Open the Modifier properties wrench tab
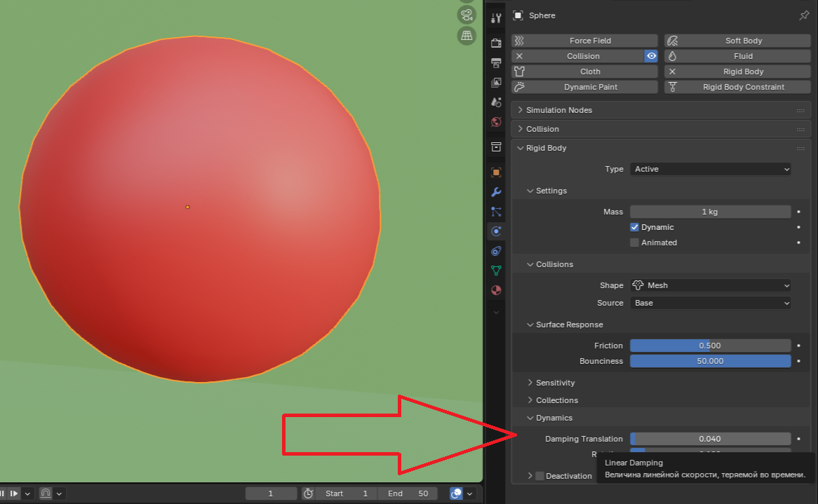This screenshot has width=818, height=504. [496, 191]
